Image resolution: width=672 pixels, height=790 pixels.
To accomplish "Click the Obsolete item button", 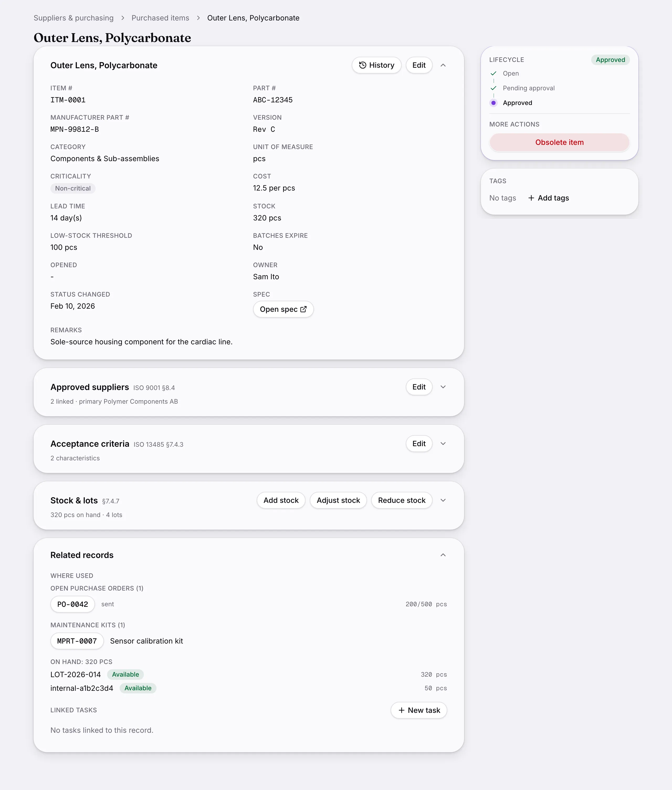I will pyautogui.click(x=559, y=143).
